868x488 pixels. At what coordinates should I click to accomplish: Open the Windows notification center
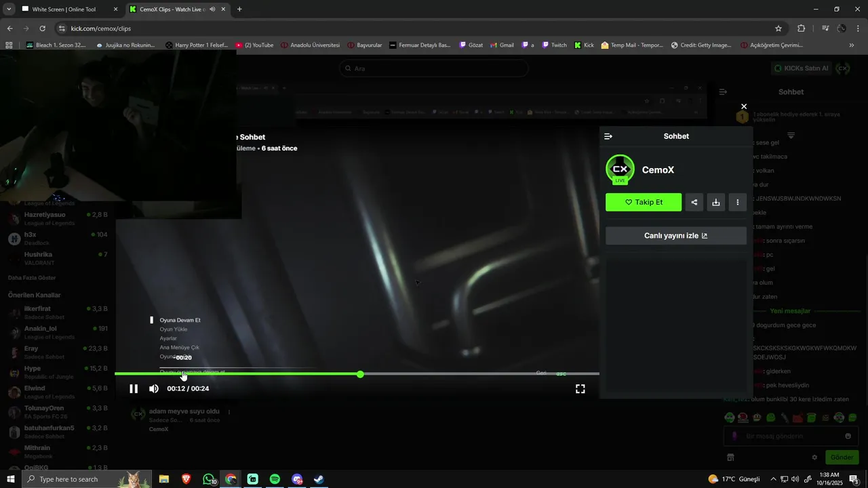[854, 479]
